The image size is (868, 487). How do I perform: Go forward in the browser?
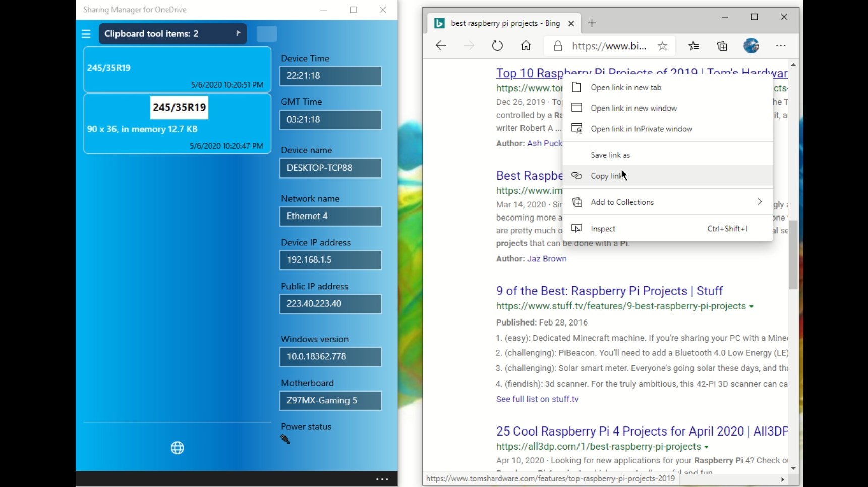pyautogui.click(x=469, y=46)
